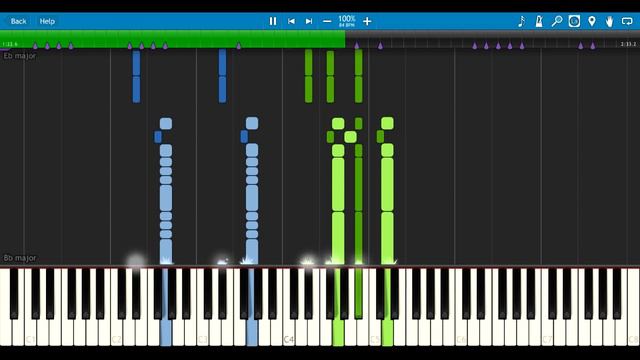This screenshot has height=360, width=640.
Task: Jump to the last bookmark before 2:33.2
Action: [593, 46]
